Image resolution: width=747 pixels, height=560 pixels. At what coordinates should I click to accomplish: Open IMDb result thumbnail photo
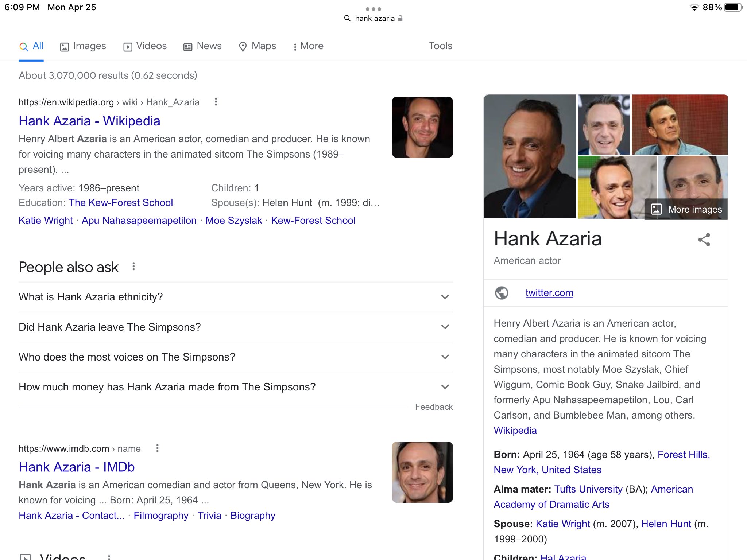pos(422,472)
